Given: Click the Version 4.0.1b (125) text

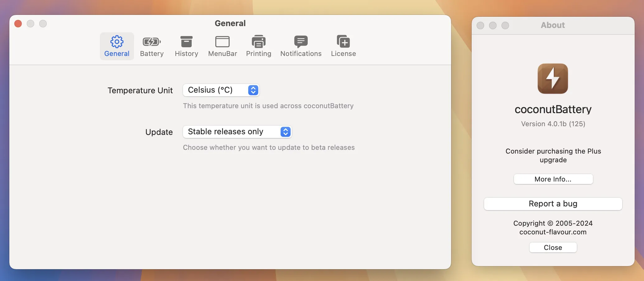Looking at the screenshot, I should 553,124.
